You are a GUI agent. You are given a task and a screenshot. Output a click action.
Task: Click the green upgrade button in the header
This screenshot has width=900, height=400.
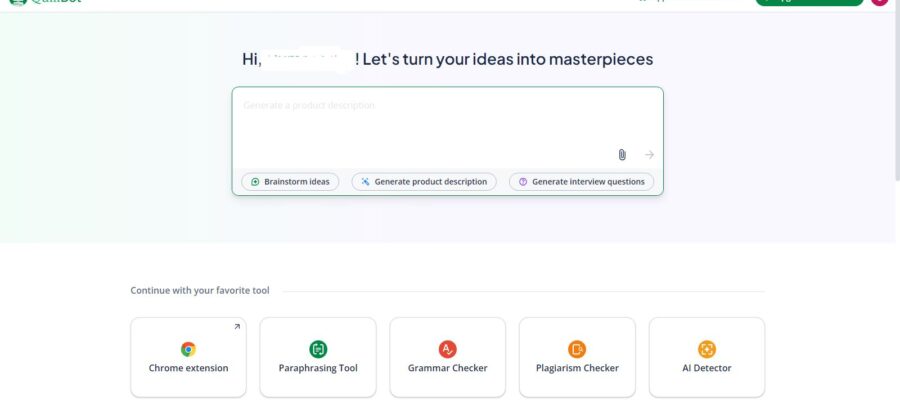pos(808,2)
